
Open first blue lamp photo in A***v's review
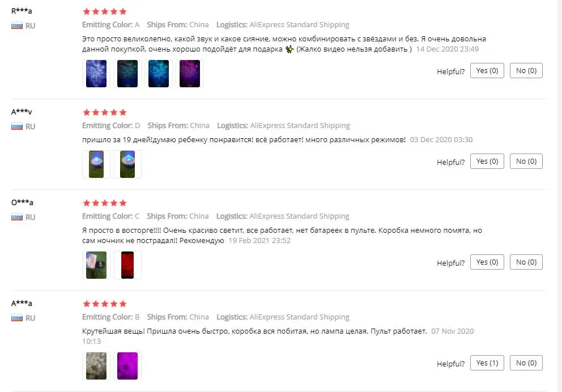[96, 164]
